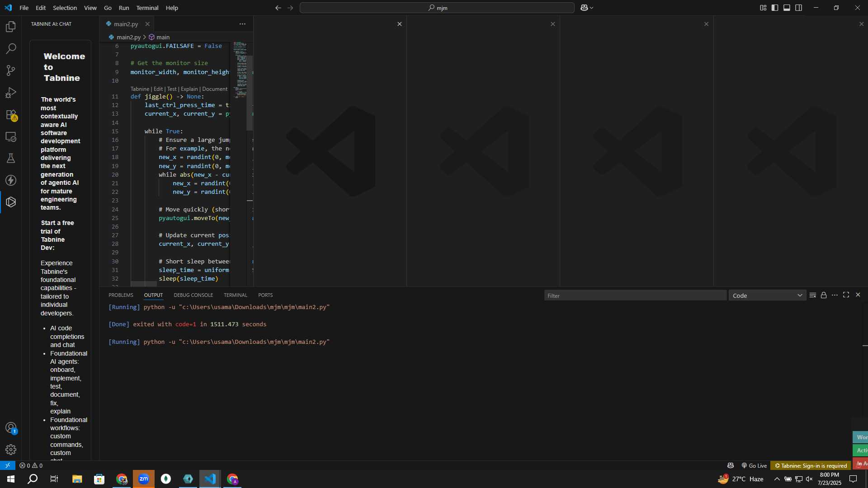This screenshot has height=488, width=868.
Task: Open Zoom app from taskbar
Action: pyautogui.click(x=144, y=479)
